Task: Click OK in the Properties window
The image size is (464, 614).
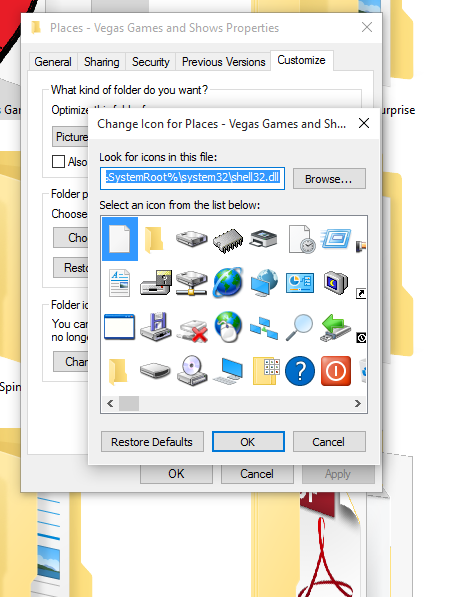Action: pos(176,474)
